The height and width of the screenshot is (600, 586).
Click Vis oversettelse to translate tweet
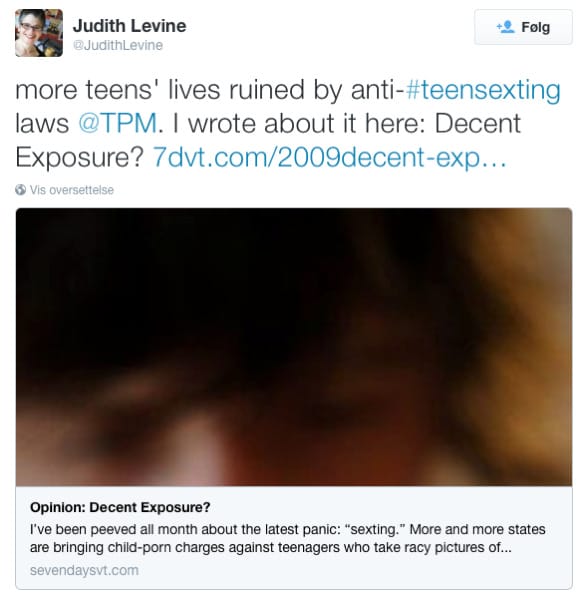72,190
